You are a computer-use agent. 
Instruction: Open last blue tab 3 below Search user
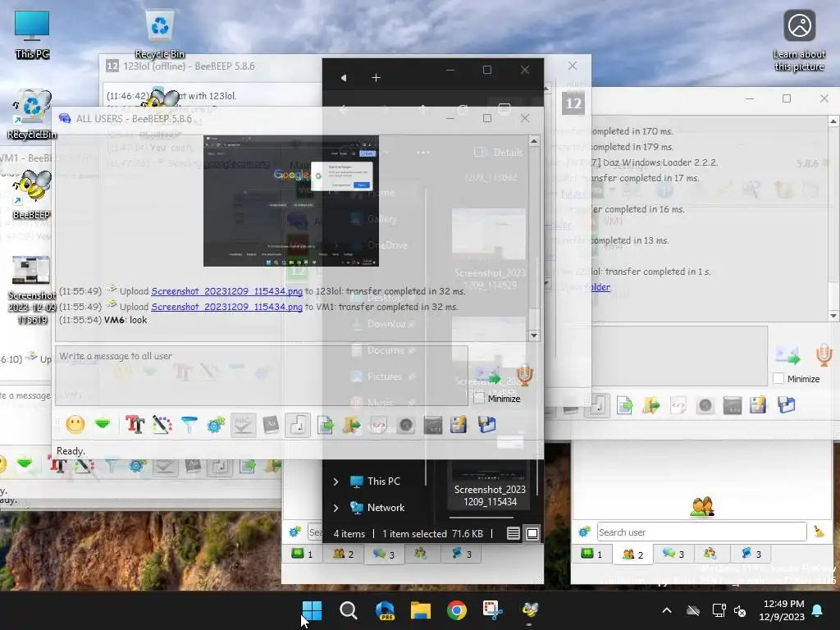click(x=750, y=554)
